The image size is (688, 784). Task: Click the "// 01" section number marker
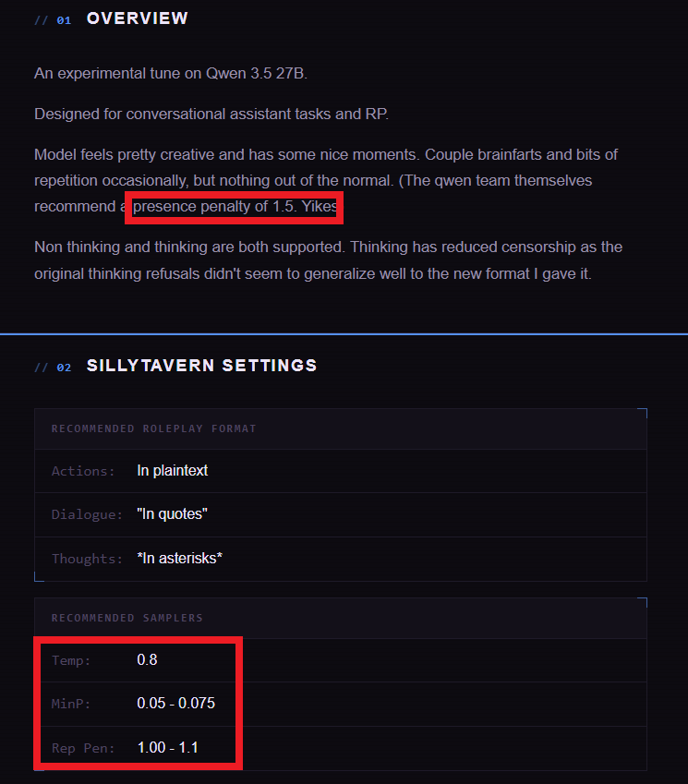(53, 19)
